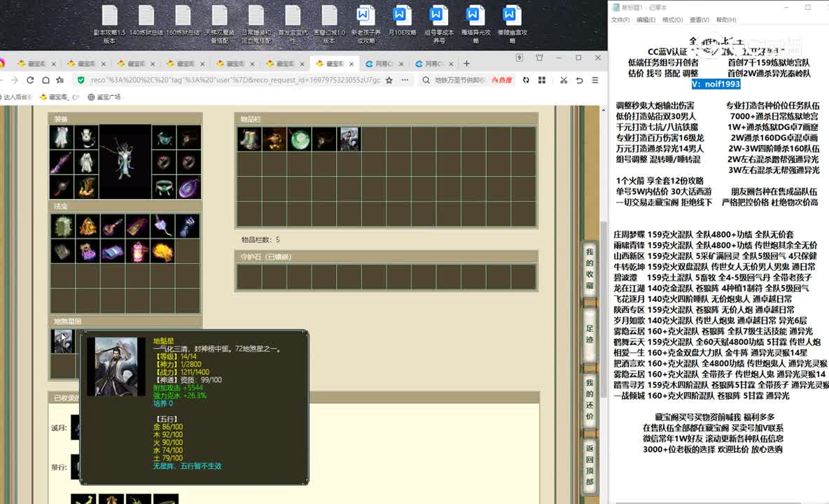Screen dimensions: 829x504
Task: Open the extensions grid icon in browser
Action: pos(542,80)
